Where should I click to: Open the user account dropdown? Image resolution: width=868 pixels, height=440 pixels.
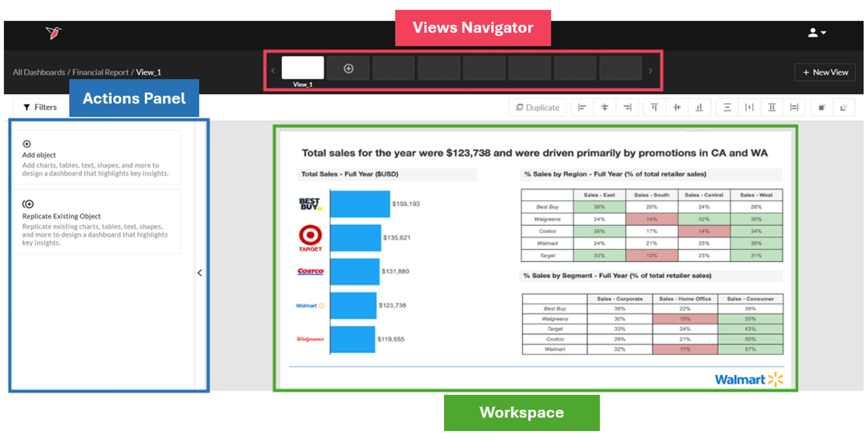pos(816,33)
